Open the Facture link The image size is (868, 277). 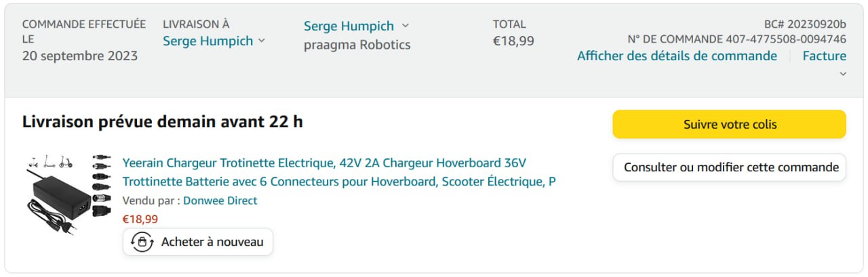click(x=824, y=56)
